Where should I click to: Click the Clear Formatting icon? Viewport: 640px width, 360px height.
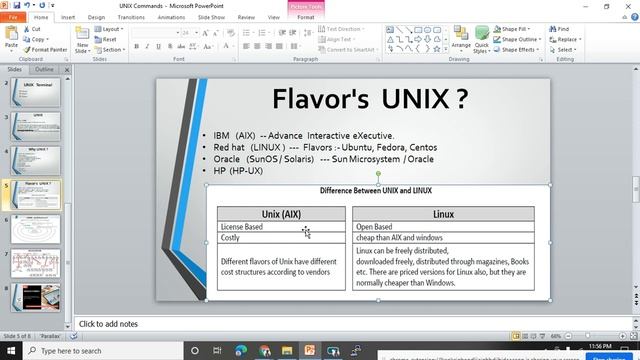[x=231, y=33]
